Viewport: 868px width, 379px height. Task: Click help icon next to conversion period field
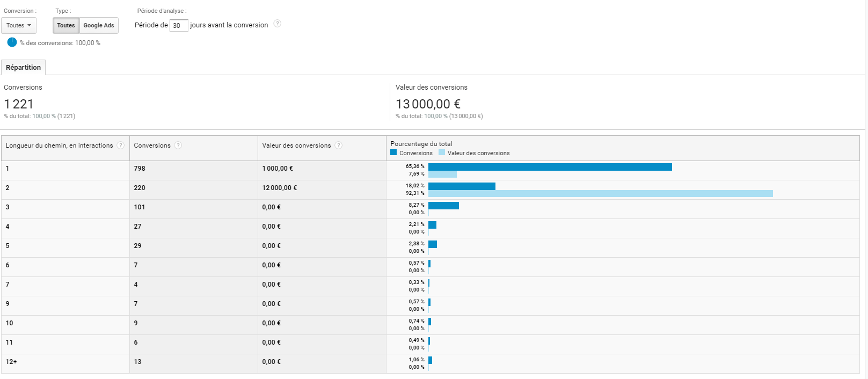tap(277, 24)
